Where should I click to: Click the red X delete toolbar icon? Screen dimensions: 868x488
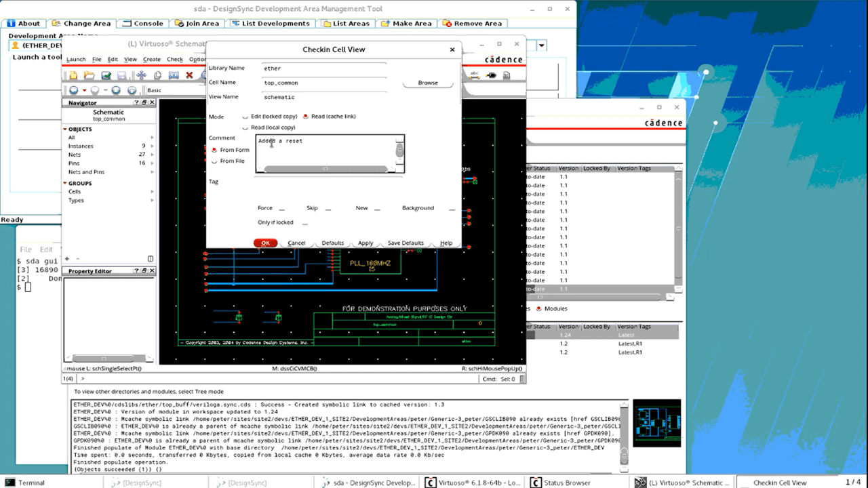[x=189, y=75]
